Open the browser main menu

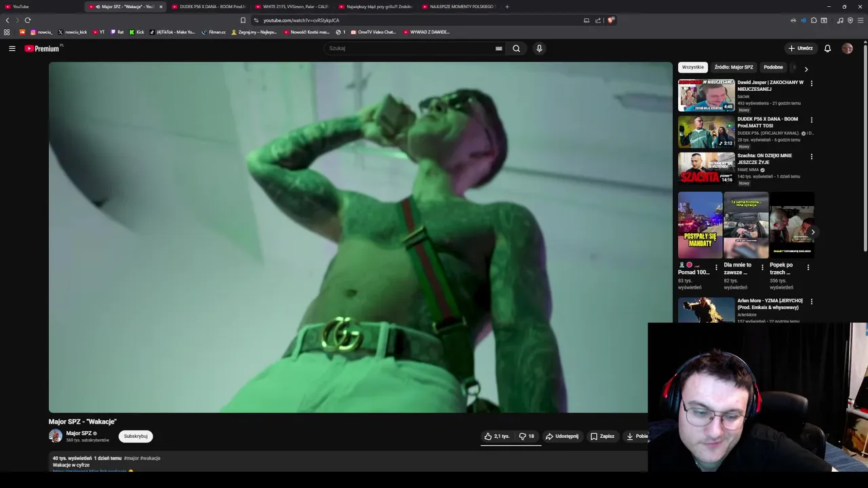tap(861, 20)
